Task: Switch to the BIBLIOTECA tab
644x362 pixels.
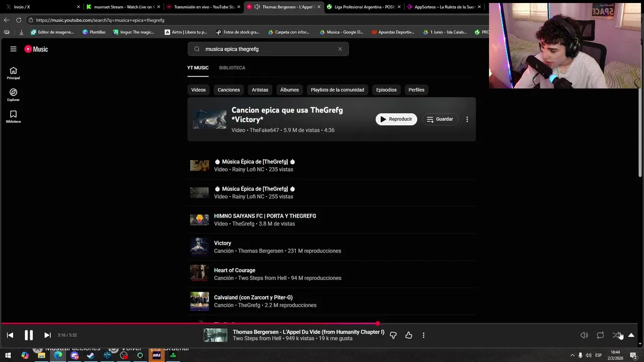Action: coord(232,67)
